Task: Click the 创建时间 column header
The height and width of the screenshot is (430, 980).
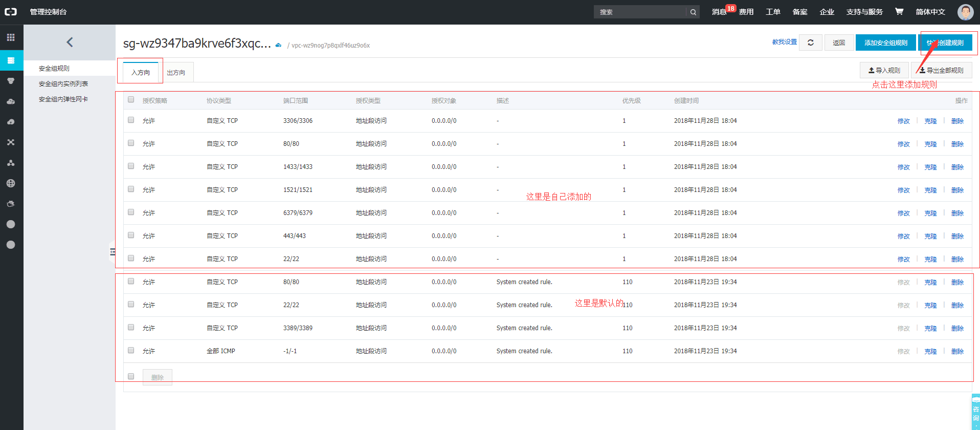Action: [686, 100]
